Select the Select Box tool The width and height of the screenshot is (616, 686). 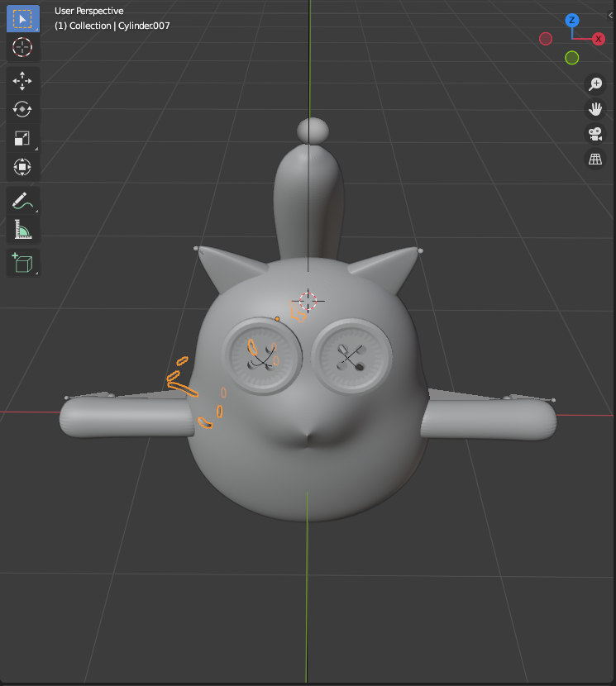[23, 19]
